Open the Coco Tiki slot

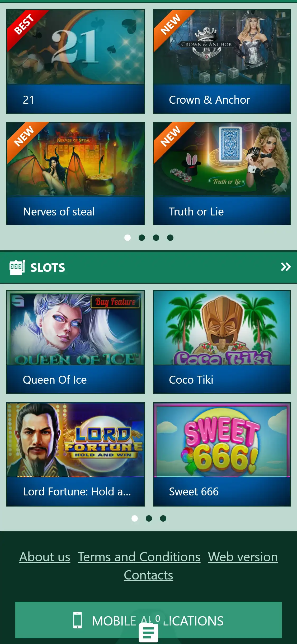[x=222, y=342]
